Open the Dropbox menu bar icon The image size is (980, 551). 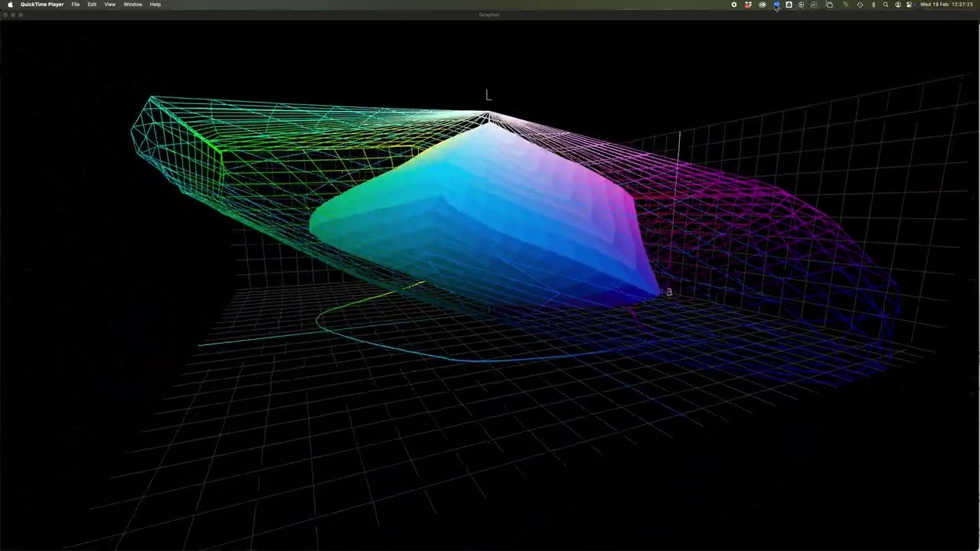tap(748, 5)
